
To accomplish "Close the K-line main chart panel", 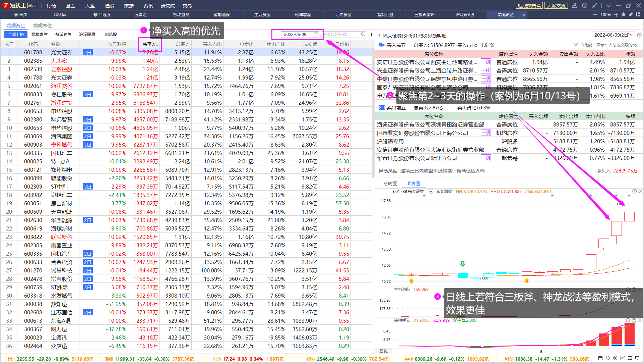I will coord(641,191).
